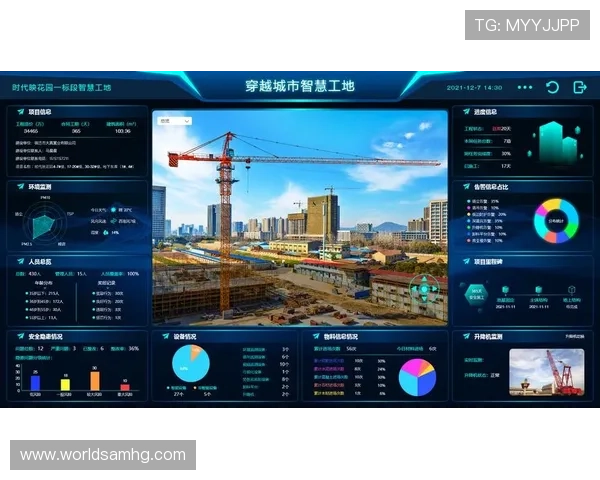Open the camera selector dropdown on the video

(x=175, y=121)
